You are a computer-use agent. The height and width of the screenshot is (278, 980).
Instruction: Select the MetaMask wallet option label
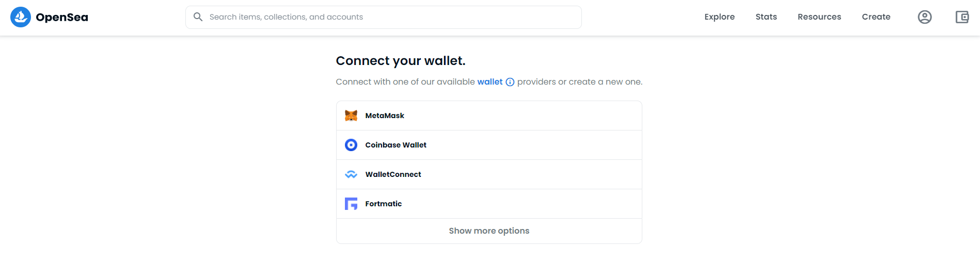point(385,116)
